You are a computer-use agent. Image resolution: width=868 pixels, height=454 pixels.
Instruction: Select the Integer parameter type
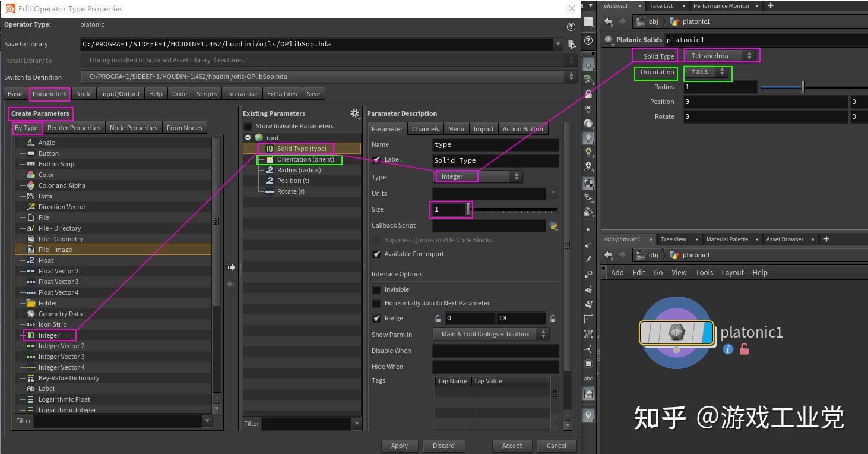(50, 335)
